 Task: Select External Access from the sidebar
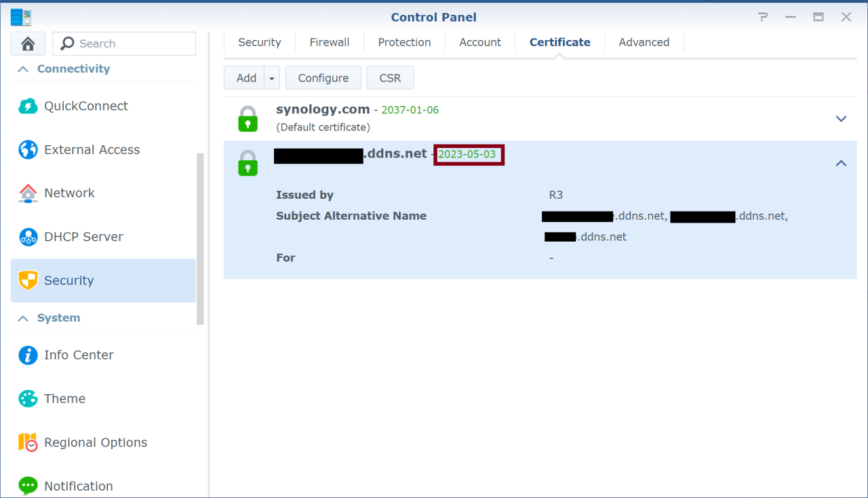click(92, 149)
